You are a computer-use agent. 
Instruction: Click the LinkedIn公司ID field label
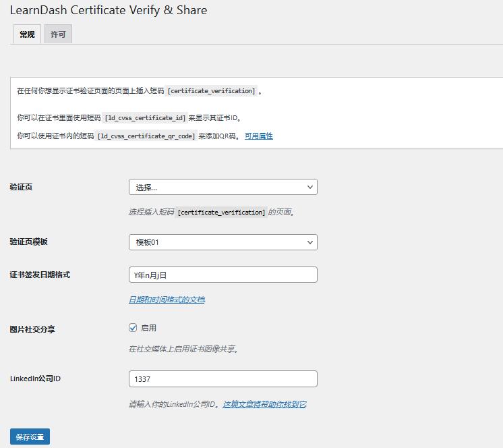point(35,379)
